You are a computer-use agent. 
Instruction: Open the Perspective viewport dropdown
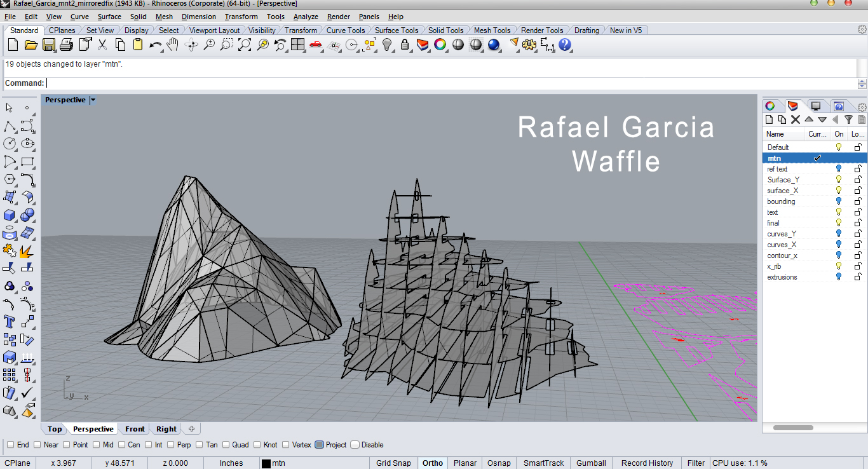(x=93, y=99)
